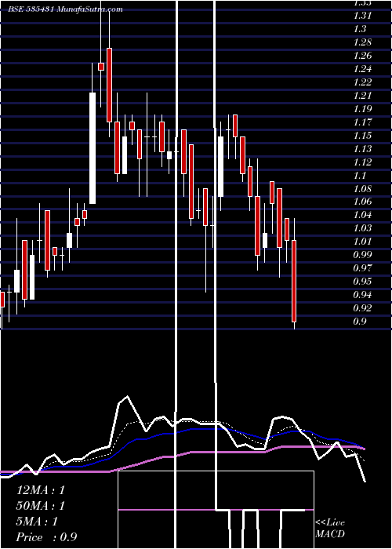This screenshot has width=392, height=549.
Task: Select the 0.94 price level label
Action: (362, 294)
